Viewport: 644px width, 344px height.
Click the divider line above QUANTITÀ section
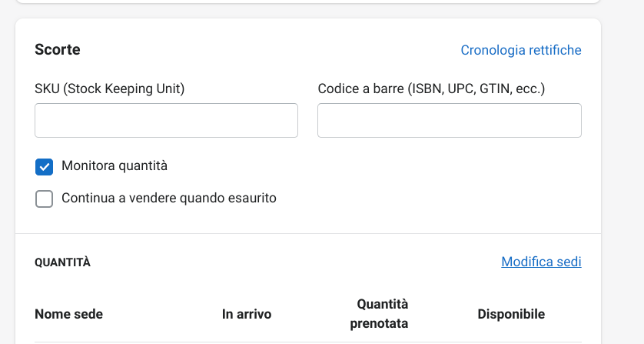(x=307, y=233)
